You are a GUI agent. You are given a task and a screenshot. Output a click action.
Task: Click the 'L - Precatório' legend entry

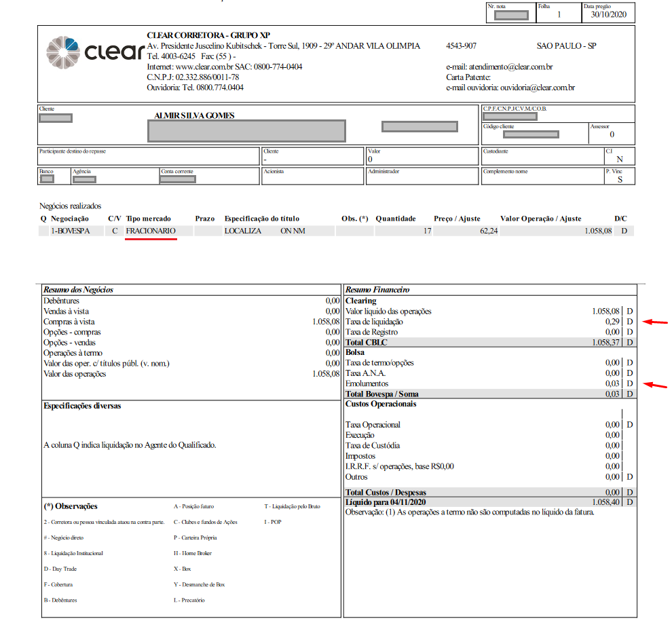point(189,601)
